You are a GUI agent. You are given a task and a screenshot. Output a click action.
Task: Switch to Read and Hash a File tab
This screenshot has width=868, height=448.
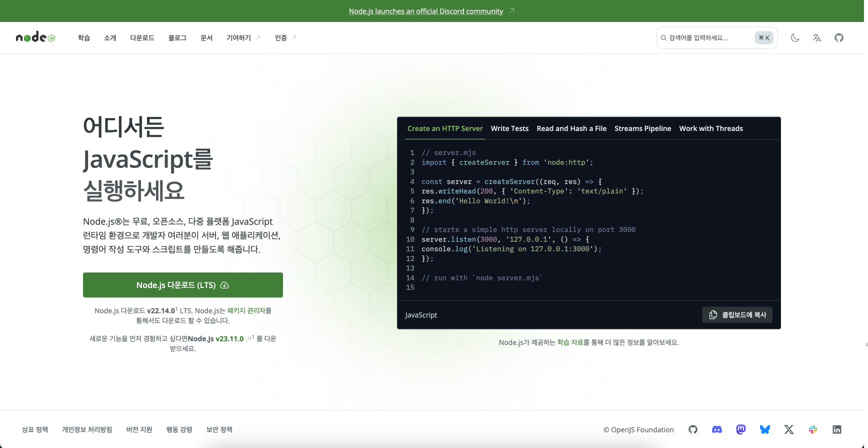(x=571, y=128)
